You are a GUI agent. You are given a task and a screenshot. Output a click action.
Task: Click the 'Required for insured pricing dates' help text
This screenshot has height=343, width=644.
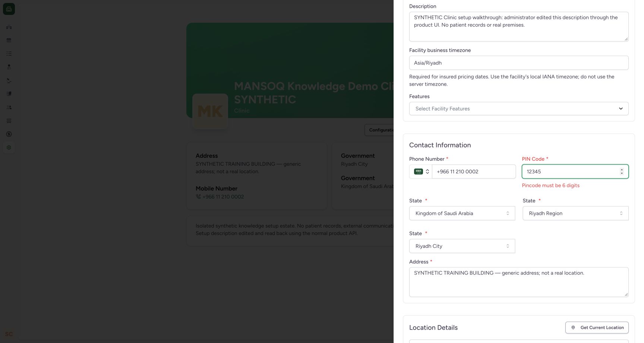point(512,80)
